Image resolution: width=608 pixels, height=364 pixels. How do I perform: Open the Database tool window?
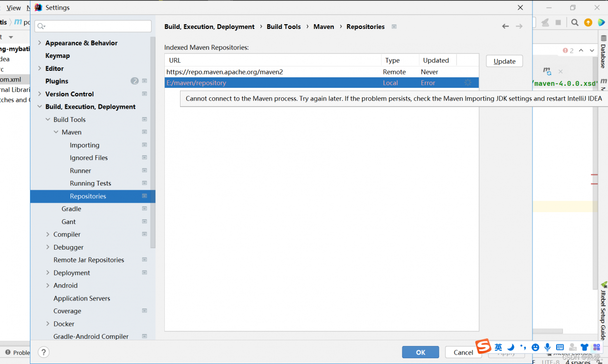pos(603,52)
